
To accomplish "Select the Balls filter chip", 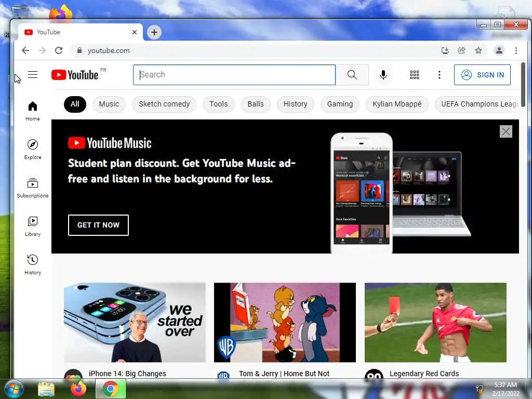I will pos(256,104).
